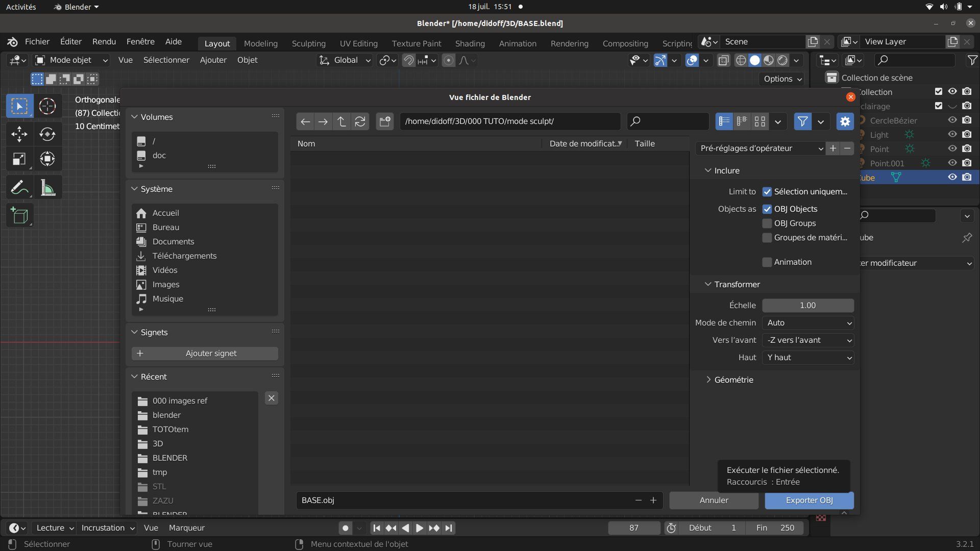Select solid viewport shading
The width and height of the screenshot is (980, 551).
pyautogui.click(x=754, y=60)
